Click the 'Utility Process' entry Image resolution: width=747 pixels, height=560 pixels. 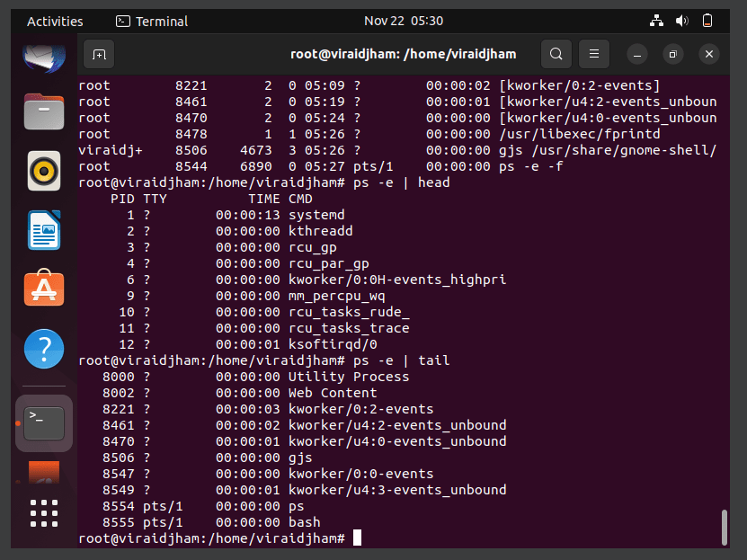tap(349, 378)
